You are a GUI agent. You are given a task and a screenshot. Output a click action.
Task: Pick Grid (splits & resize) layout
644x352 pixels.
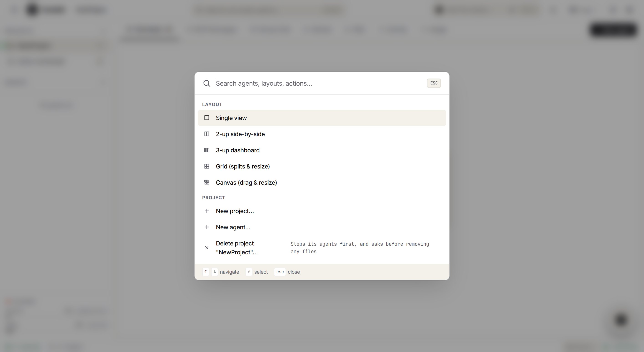[x=322, y=166]
